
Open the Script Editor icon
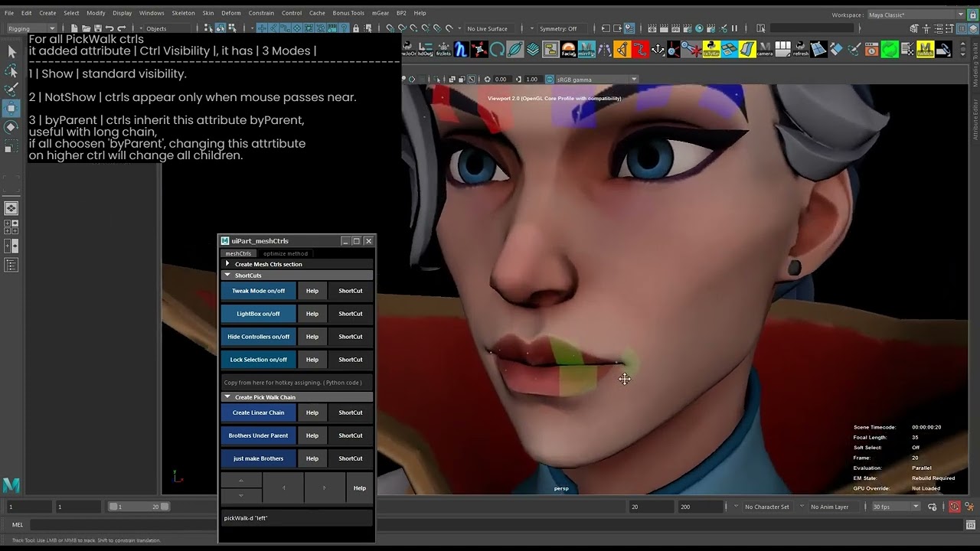pos(970,525)
